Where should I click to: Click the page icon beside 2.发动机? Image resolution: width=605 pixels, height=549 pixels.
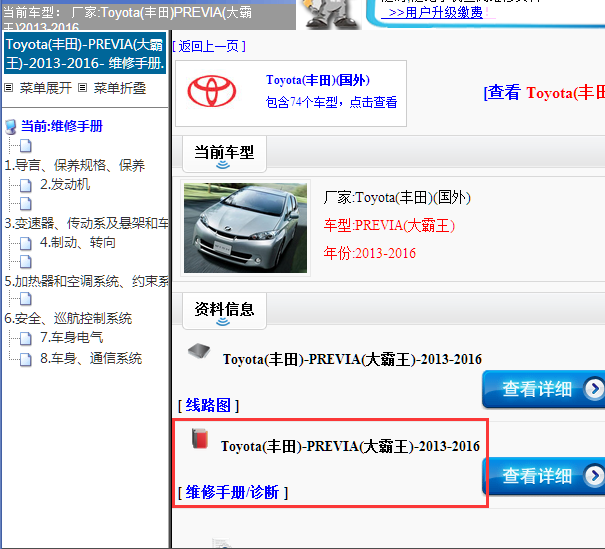(25, 185)
